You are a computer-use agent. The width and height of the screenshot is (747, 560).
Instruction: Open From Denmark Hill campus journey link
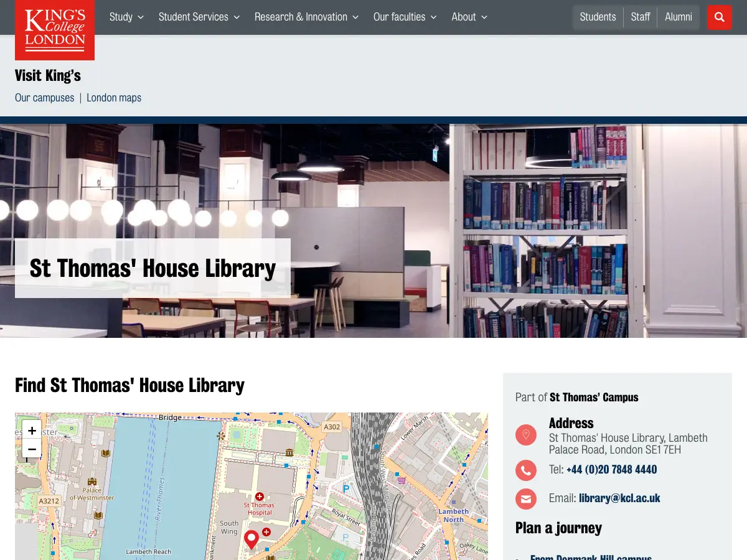(591, 557)
